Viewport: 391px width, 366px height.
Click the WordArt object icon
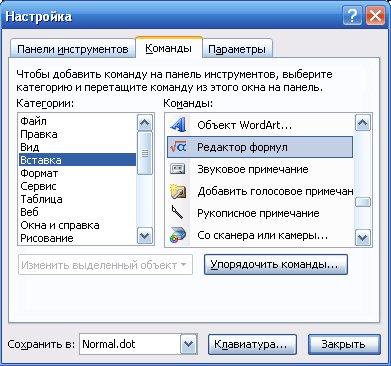pyautogui.click(x=178, y=125)
